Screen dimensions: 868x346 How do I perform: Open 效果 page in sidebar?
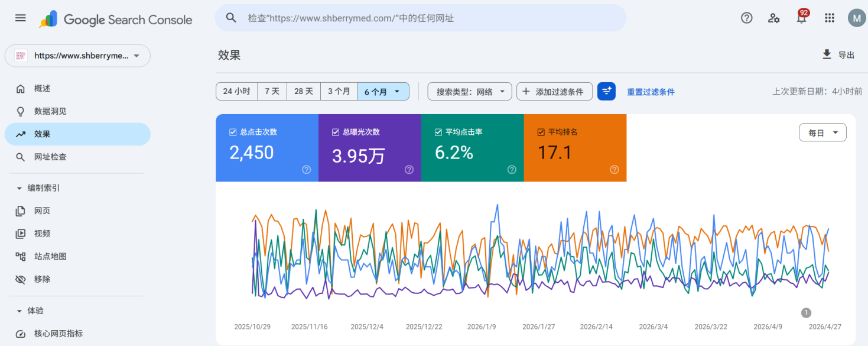coord(77,134)
